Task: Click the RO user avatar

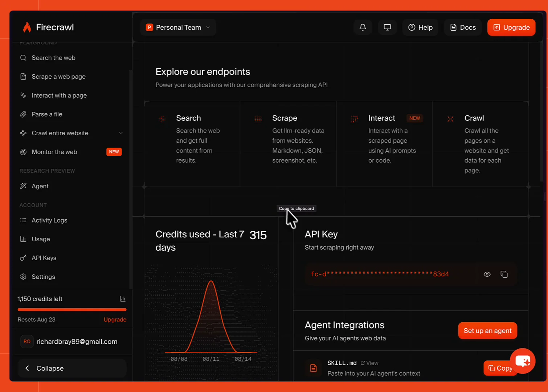Action: pos(27,342)
